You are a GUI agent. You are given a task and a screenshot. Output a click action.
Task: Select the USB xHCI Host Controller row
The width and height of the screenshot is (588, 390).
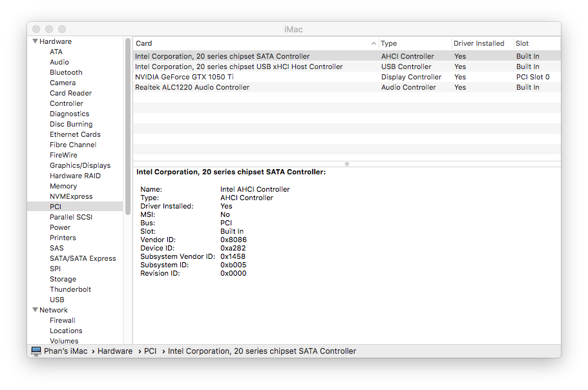238,67
